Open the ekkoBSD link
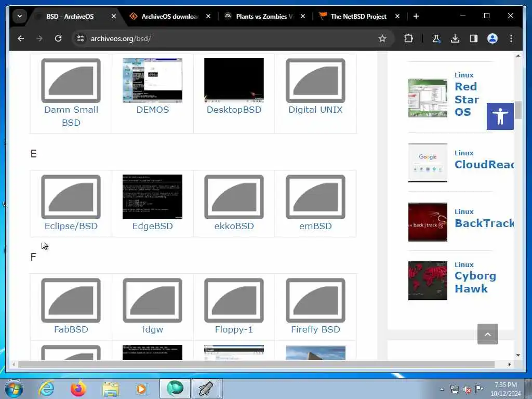 (234, 226)
